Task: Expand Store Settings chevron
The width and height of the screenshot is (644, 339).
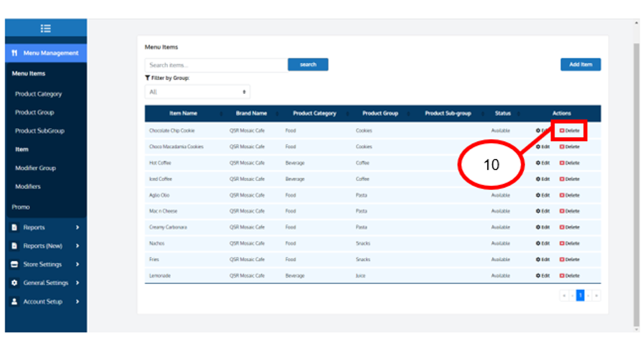Action: click(78, 264)
